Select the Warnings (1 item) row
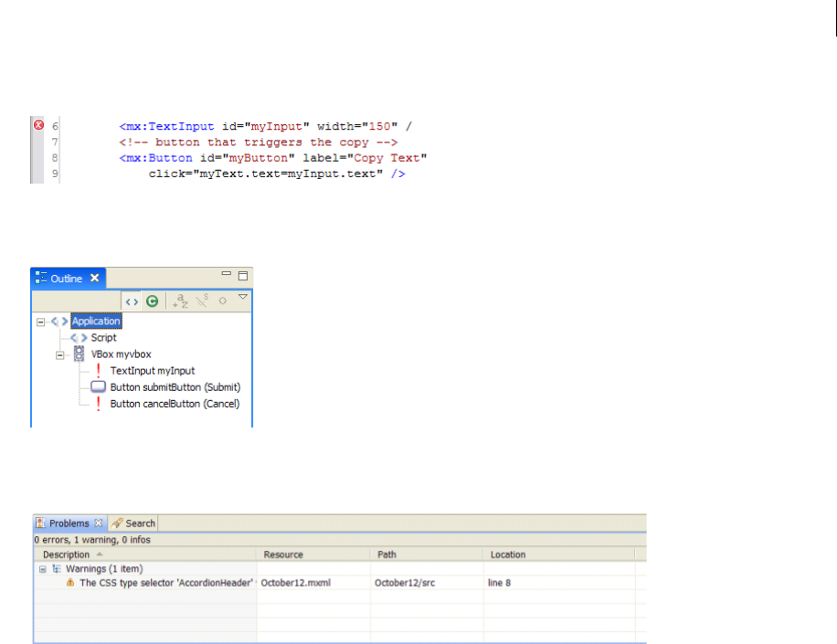This screenshot has width=837, height=644. [x=104, y=569]
